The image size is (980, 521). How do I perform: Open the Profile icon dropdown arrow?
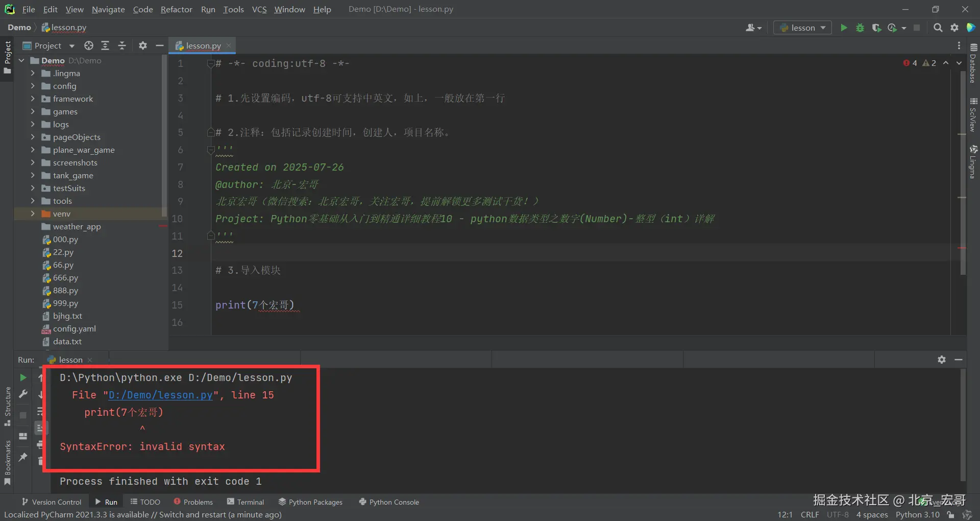pos(904,28)
